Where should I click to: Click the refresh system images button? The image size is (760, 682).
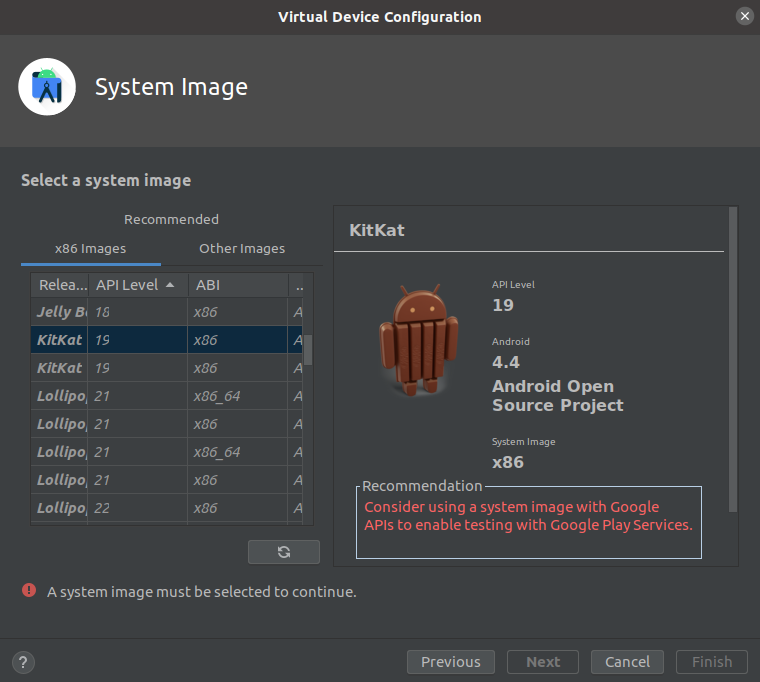[284, 552]
